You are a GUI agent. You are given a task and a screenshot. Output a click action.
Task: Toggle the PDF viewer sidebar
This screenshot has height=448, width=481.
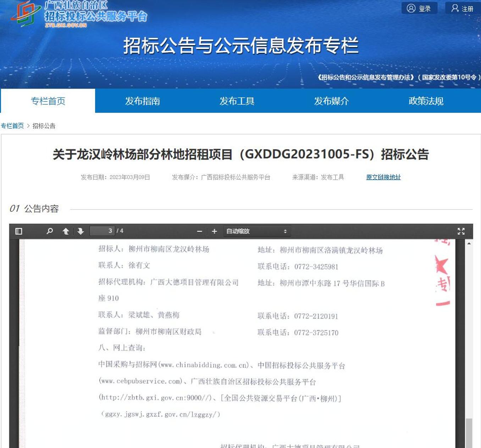pos(19,231)
